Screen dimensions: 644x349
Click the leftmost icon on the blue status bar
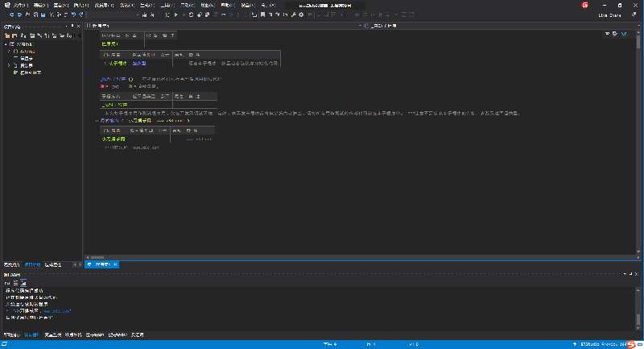[5, 344]
